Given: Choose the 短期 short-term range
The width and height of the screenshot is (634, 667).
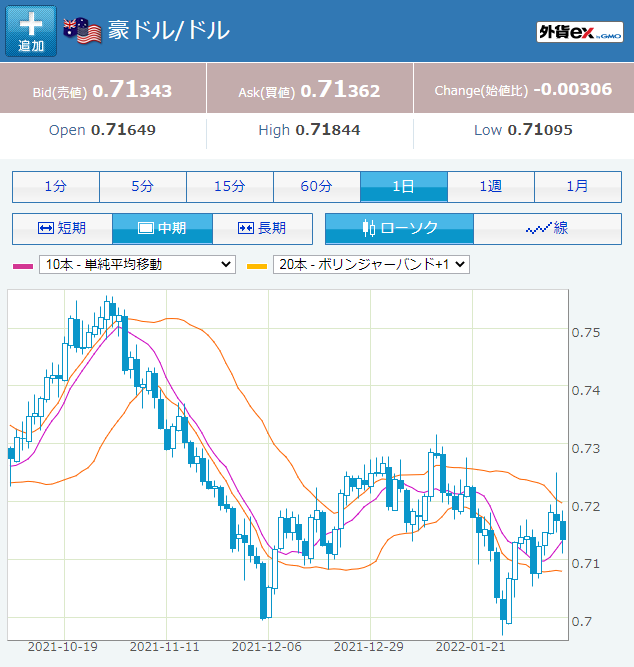Looking at the screenshot, I should pyautogui.click(x=62, y=229).
